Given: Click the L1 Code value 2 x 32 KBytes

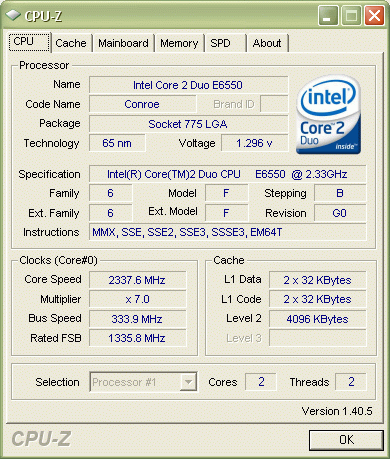Looking at the screenshot, I should [x=318, y=299].
